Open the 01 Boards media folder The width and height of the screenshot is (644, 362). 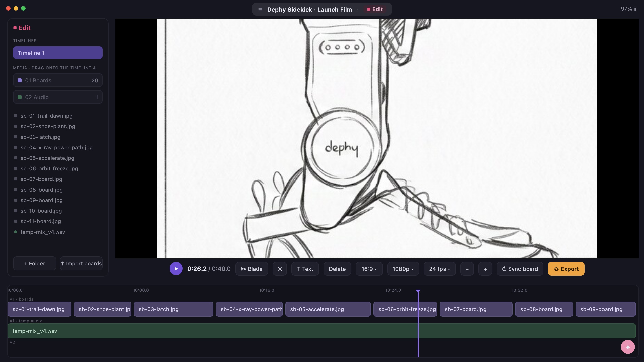point(58,80)
